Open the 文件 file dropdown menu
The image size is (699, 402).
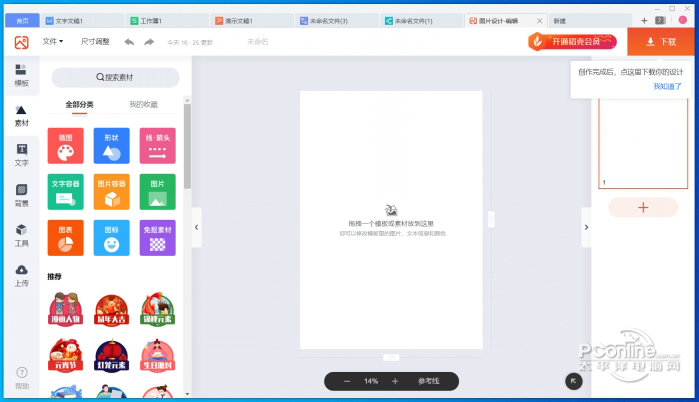pos(53,41)
